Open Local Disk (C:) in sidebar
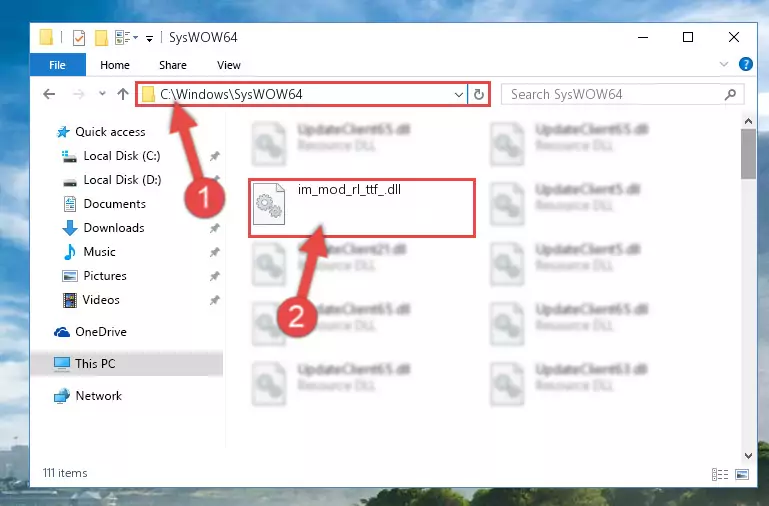This screenshot has width=769, height=506. [x=122, y=156]
